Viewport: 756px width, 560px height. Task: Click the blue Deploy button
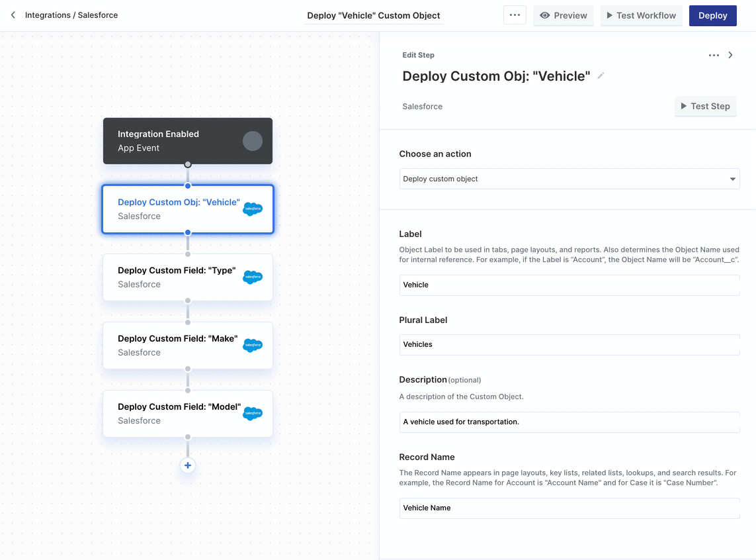tap(712, 15)
